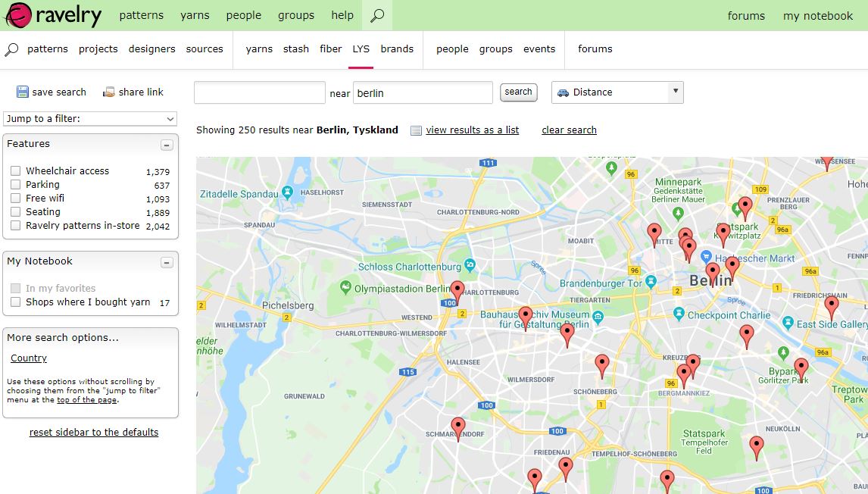The width and height of the screenshot is (868, 494).
Task: Collapse the My Notebook panel
Action: click(x=167, y=262)
